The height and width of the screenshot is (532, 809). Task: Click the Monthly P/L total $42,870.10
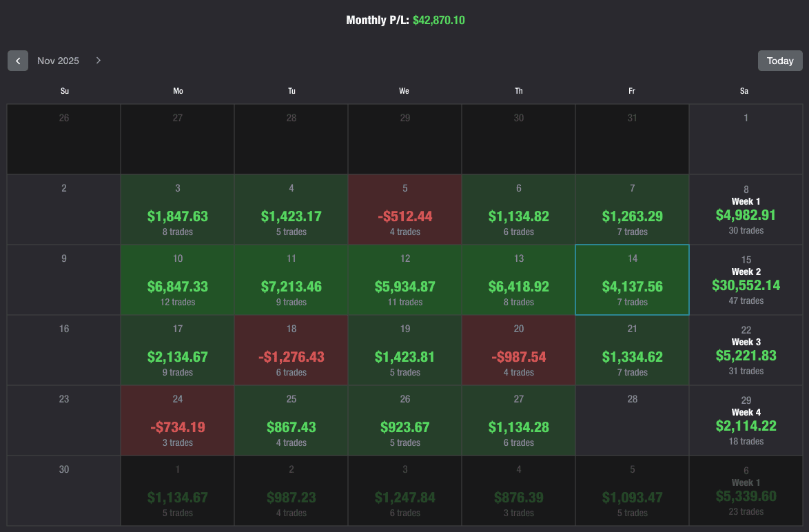coord(438,20)
